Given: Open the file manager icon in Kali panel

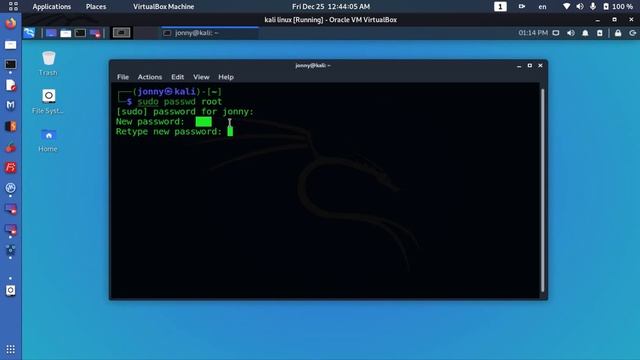Looking at the screenshot, I should 66,33.
